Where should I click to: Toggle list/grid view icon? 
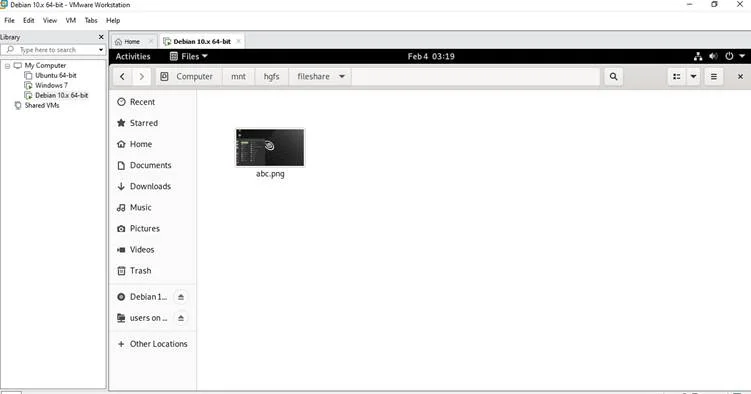[677, 77]
